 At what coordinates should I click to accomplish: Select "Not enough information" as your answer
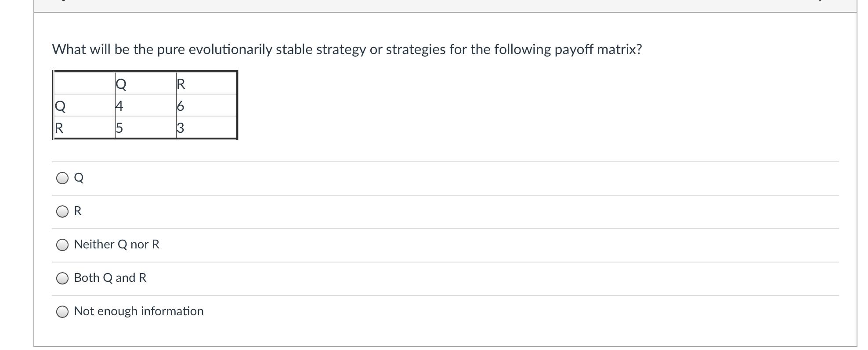63,311
